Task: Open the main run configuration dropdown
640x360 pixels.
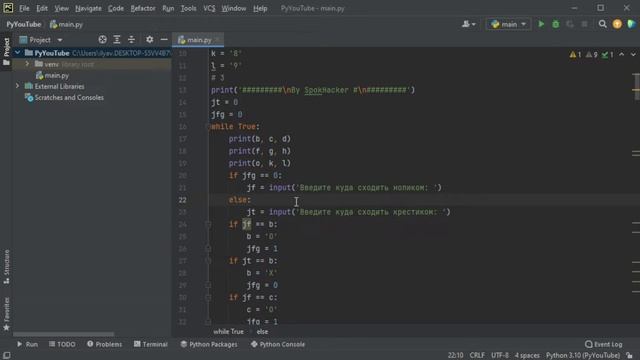Action: tap(508, 24)
